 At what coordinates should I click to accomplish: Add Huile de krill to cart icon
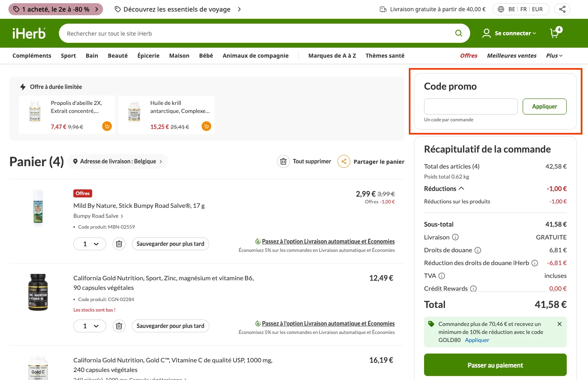(x=206, y=127)
